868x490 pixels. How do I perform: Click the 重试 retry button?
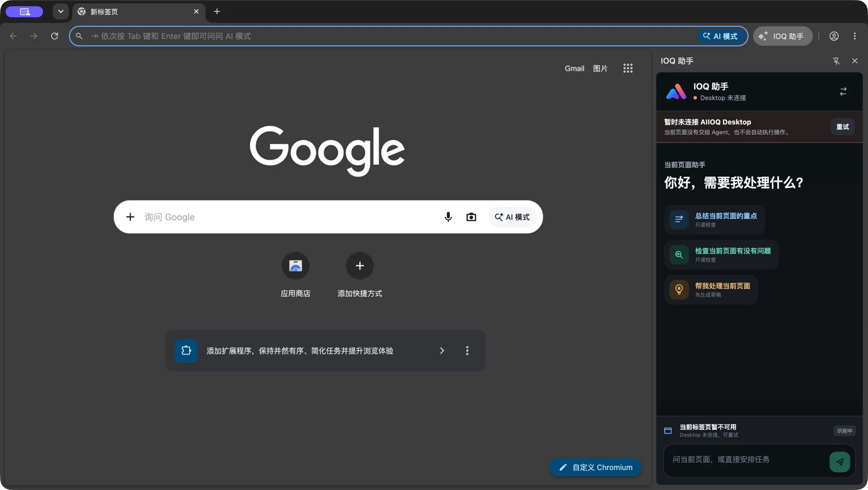pos(843,126)
